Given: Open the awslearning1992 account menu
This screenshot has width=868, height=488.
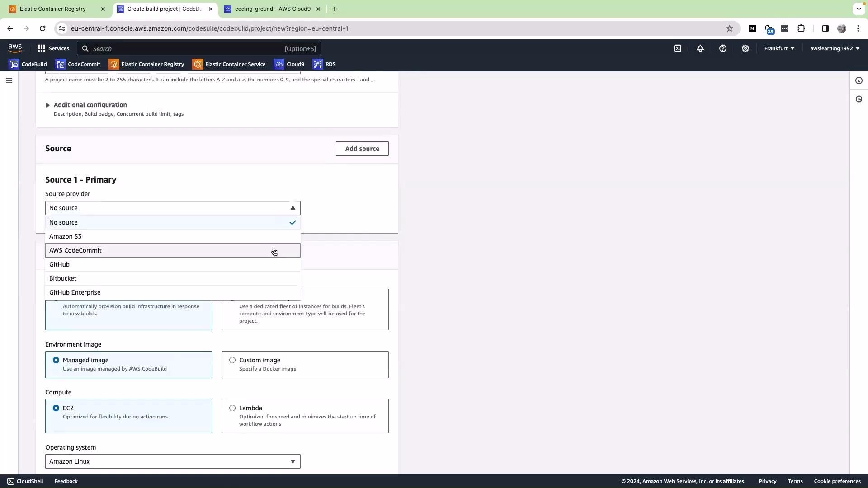Looking at the screenshot, I should pos(835,48).
